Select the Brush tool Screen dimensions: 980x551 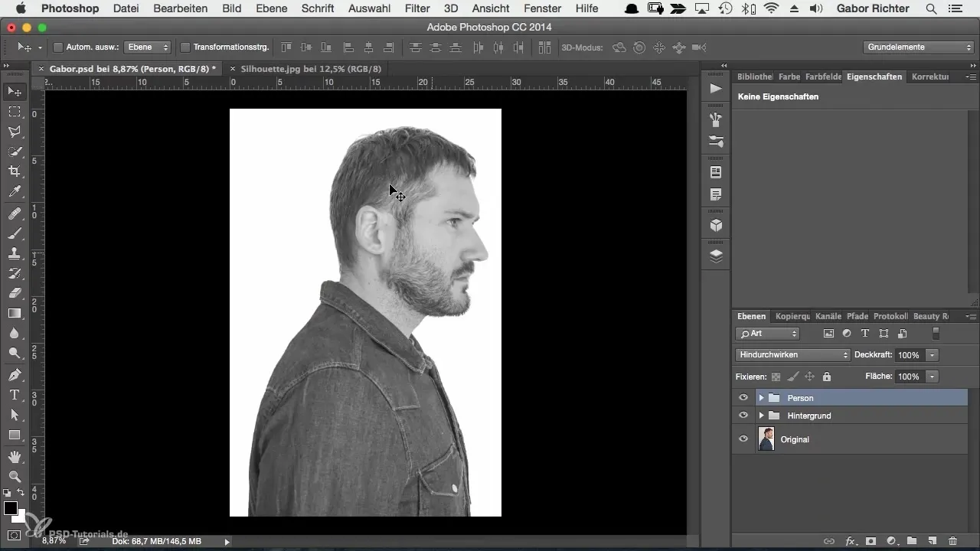15,233
